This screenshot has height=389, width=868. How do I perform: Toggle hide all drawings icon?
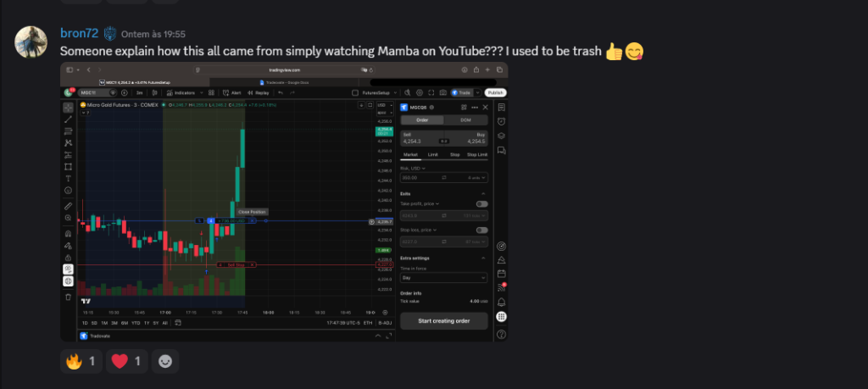(68, 270)
